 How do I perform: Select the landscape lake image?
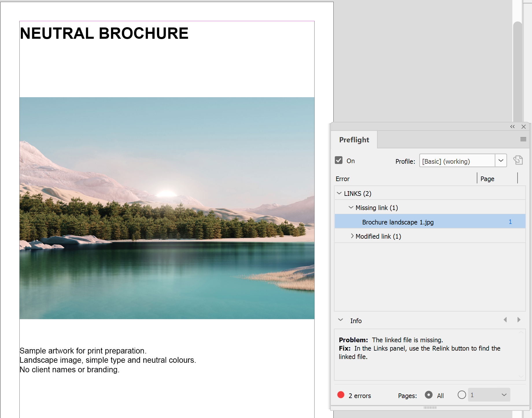[x=167, y=208]
